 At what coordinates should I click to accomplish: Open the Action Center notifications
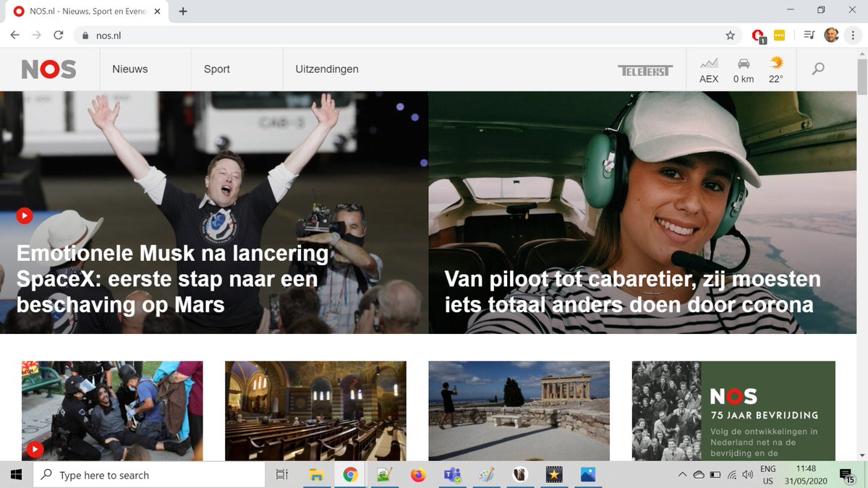click(846, 475)
